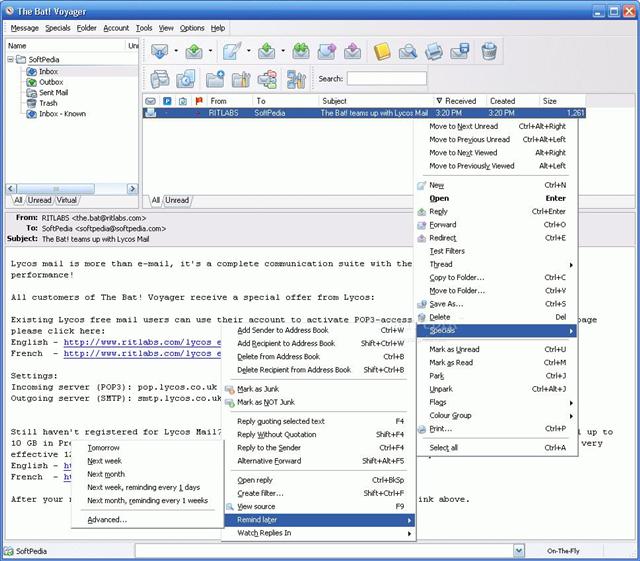Sort by the Received column header
The image size is (640, 561).
tap(460, 101)
